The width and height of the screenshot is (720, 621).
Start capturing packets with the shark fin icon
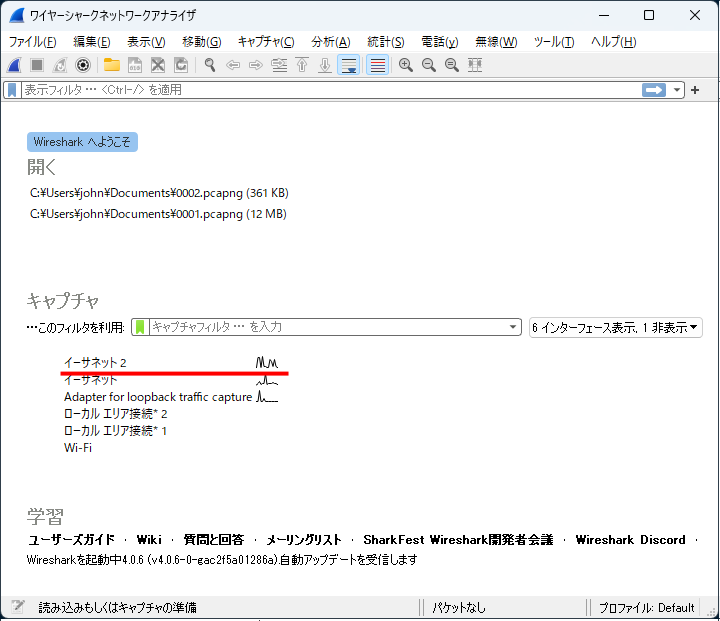coord(14,65)
